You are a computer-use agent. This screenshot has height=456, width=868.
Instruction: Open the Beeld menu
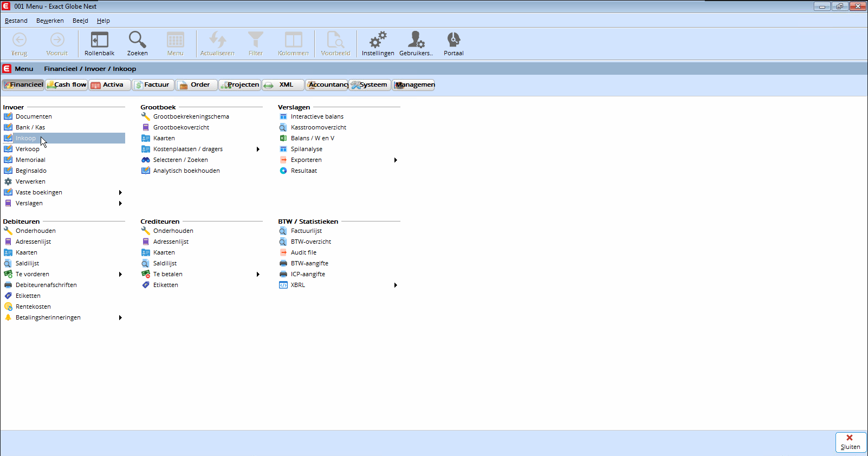point(80,21)
